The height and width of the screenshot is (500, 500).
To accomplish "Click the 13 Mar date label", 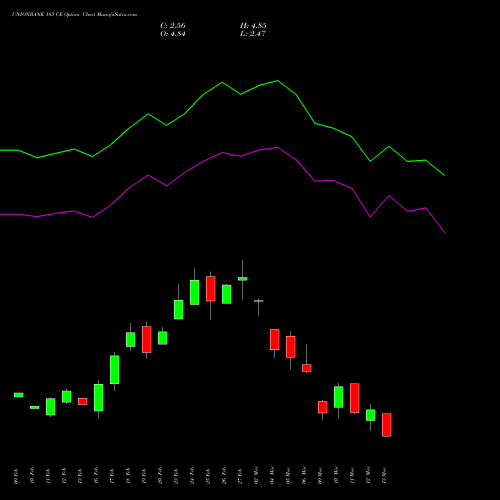I will point(384,475).
